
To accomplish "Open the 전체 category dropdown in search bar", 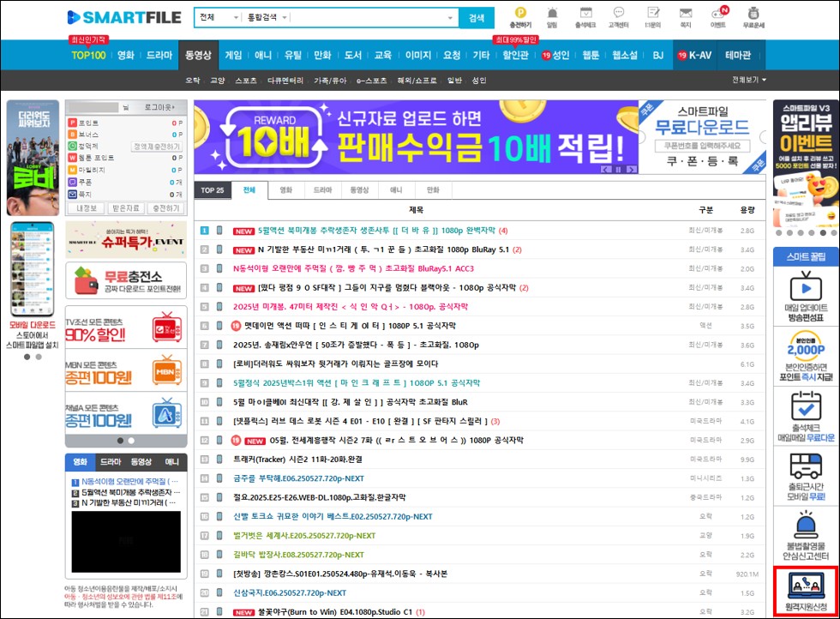I will click(x=219, y=18).
